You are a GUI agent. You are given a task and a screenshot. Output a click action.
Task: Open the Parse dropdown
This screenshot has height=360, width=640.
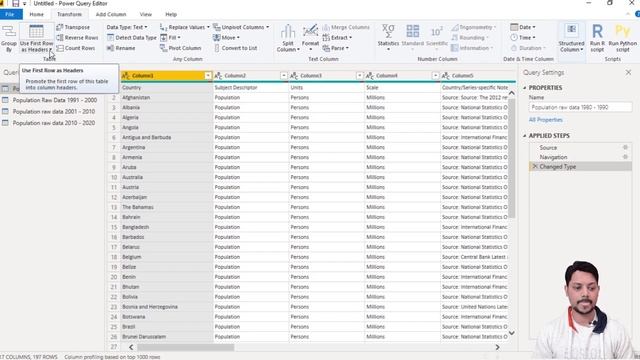tap(336, 48)
